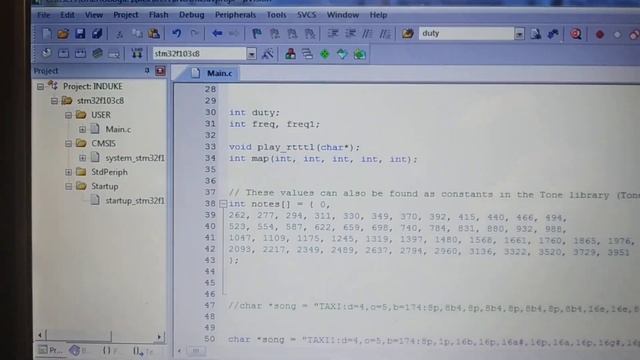Viewport: 640px width, 360px height.
Task: Unindent the selected lines icon
Action: pos(350,33)
